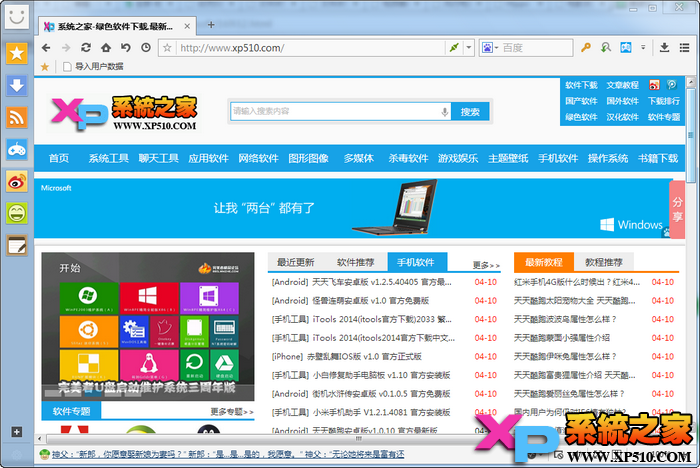Open 天天酷跑波波鸟属性怎么样 article
700x468 pixels.
tap(565, 319)
